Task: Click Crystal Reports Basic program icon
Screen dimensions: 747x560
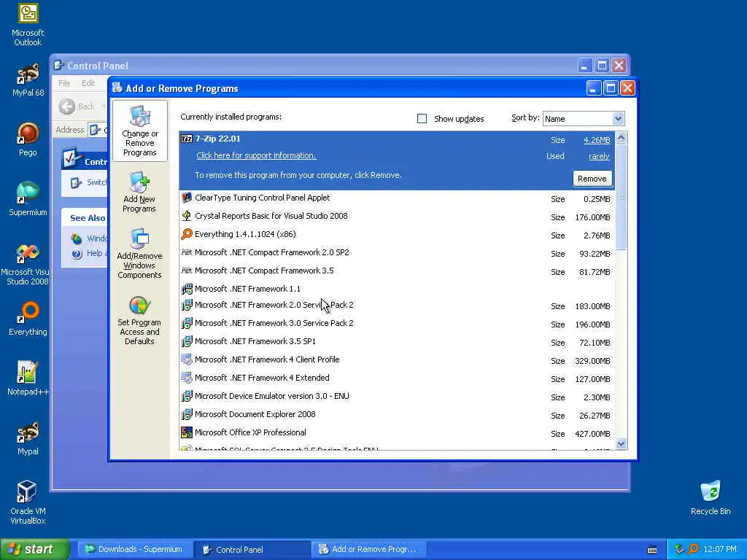Action: (x=187, y=216)
